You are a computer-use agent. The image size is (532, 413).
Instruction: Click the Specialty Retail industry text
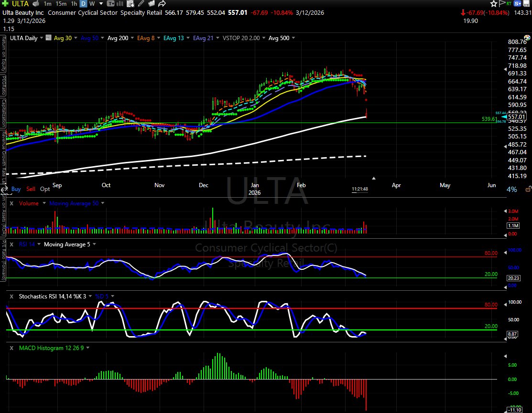click(141, 12)
